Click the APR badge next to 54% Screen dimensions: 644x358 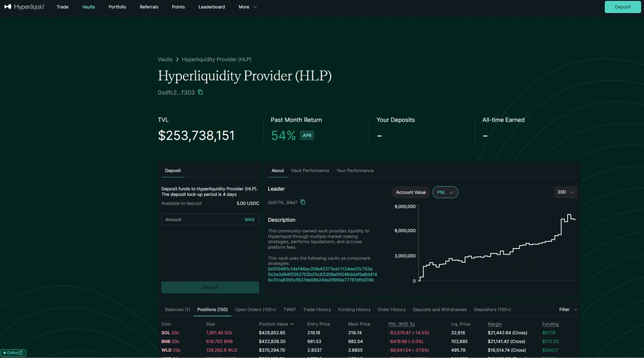(x=307, y=136)
